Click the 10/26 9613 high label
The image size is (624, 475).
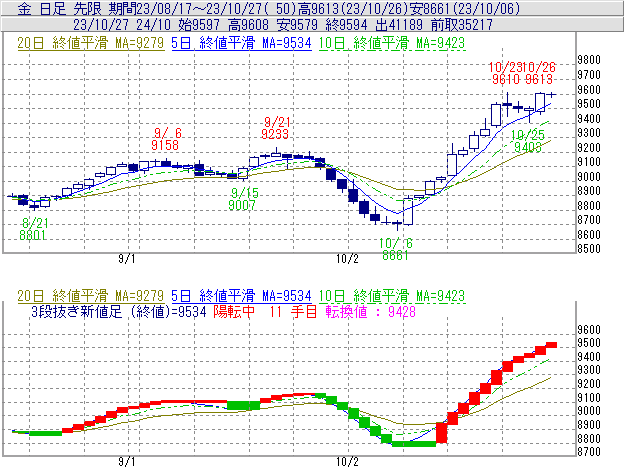539,73
